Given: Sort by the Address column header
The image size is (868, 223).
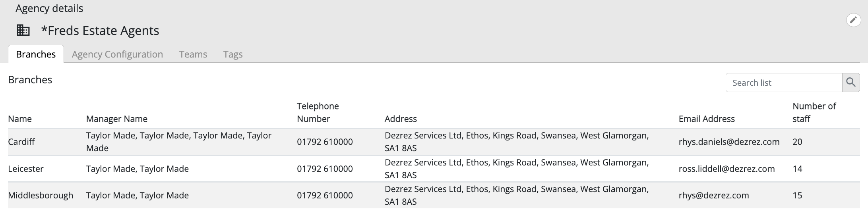Looking at the screenshot, I should click(x=401, y=119).
